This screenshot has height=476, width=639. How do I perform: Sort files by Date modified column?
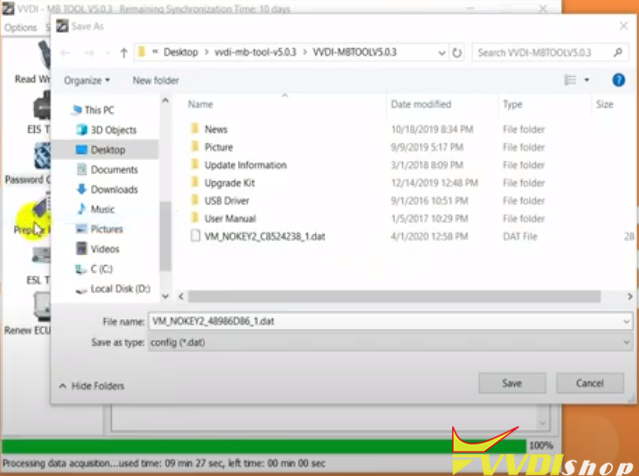coord(421,104)
